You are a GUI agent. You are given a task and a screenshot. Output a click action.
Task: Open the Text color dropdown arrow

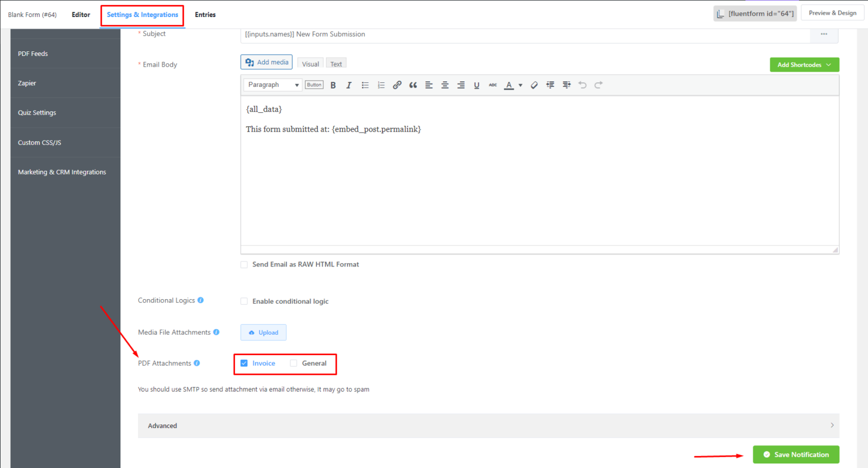pos(519,85)
